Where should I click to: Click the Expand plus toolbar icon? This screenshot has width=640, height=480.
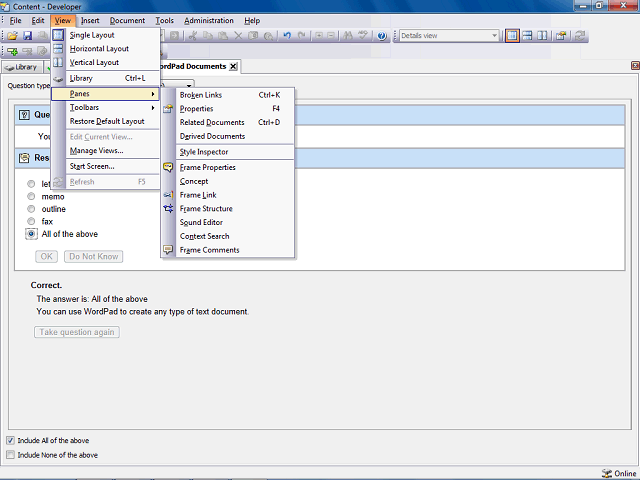319,36
